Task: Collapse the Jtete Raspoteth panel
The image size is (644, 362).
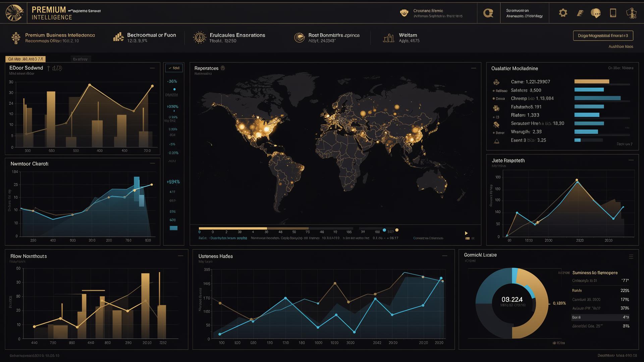Action: [631, 160]
